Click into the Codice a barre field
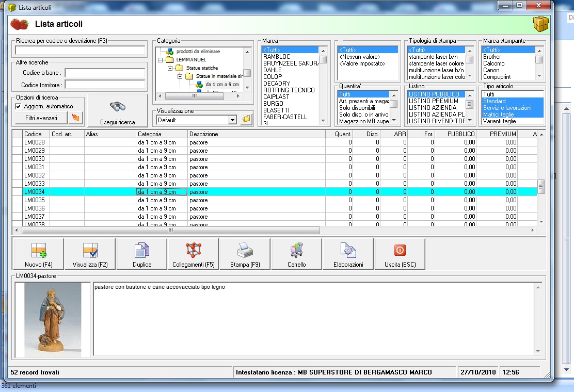Image resolution: width=574 pixels, height=392 pixels. tap(105, 73)
